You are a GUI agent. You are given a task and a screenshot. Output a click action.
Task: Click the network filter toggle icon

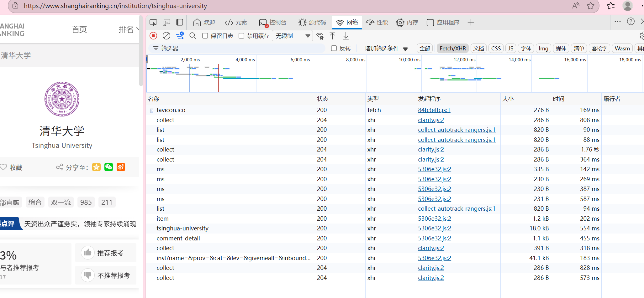(x=180, y=36)
